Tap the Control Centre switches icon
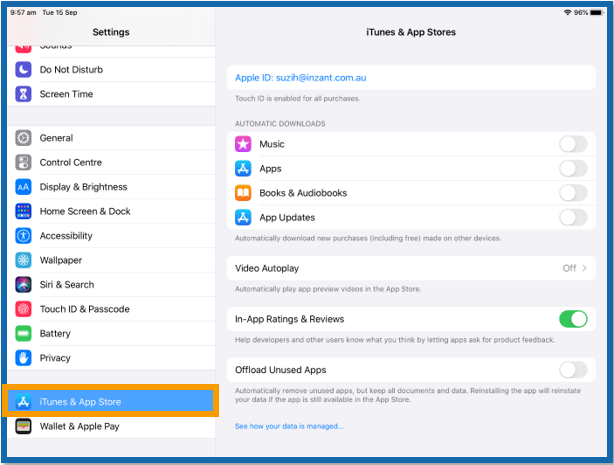 (x=23, y=162)
